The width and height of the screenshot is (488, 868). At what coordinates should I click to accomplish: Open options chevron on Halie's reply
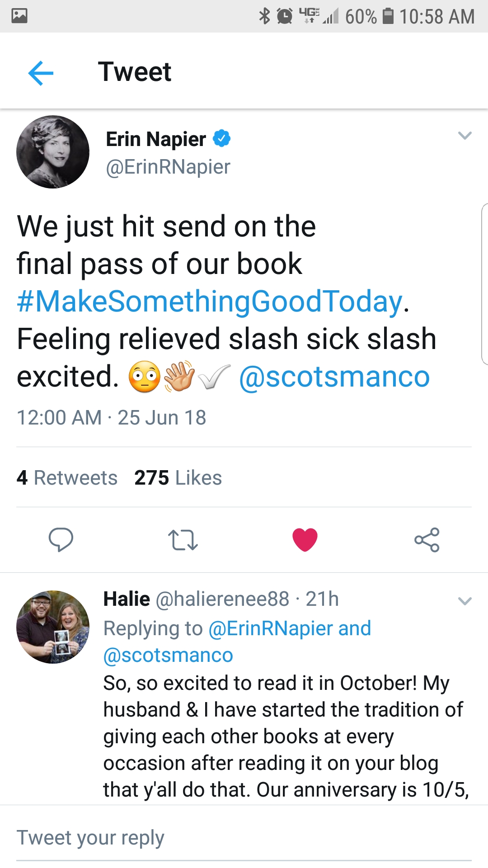[x=465, y=601]
